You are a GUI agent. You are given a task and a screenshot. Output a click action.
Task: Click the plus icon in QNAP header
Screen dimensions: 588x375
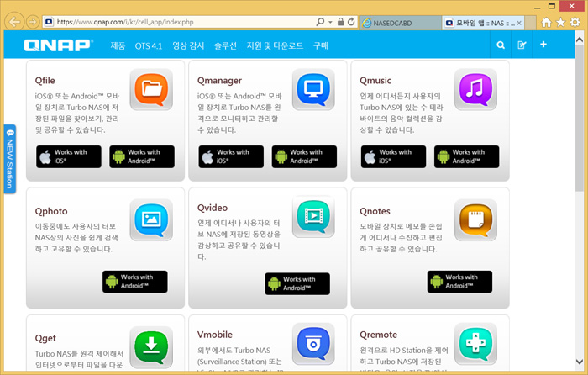[543, 45]
